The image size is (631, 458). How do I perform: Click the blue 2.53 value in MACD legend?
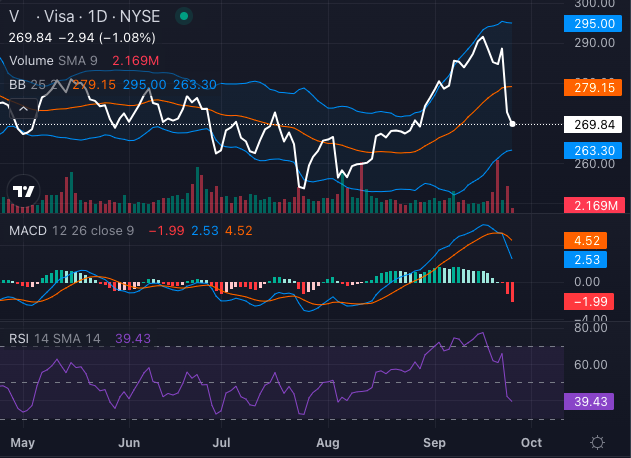(x=205, y=231)
